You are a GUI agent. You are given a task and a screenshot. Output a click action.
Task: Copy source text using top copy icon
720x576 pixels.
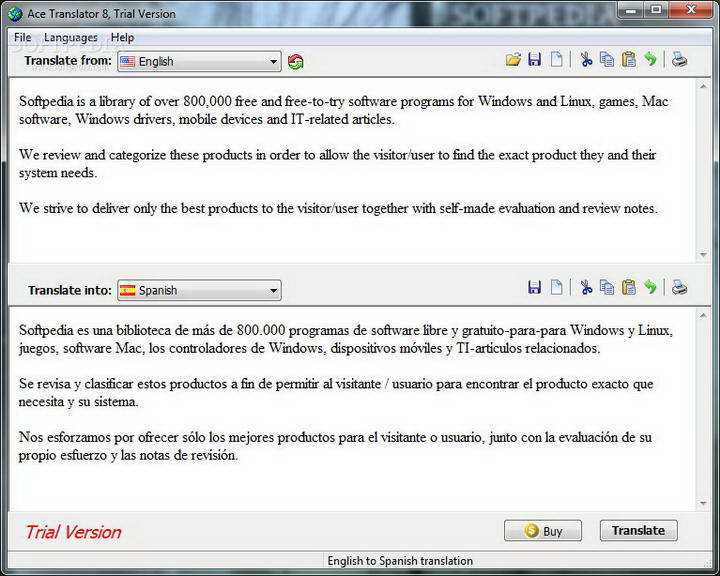click(607, 60)
